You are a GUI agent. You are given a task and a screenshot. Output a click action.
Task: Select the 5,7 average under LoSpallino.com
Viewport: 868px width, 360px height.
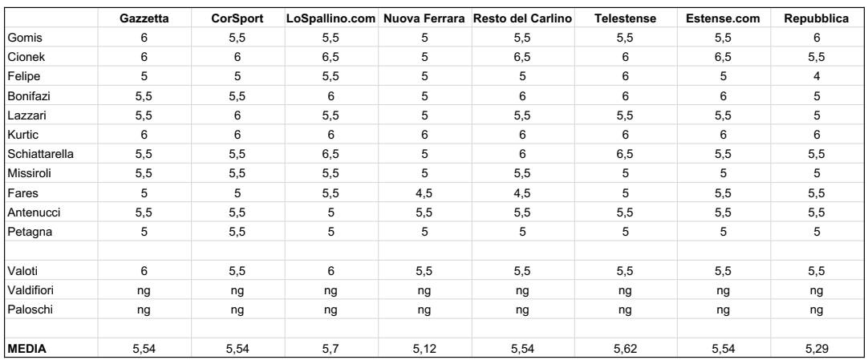click(x=331, y=349)
